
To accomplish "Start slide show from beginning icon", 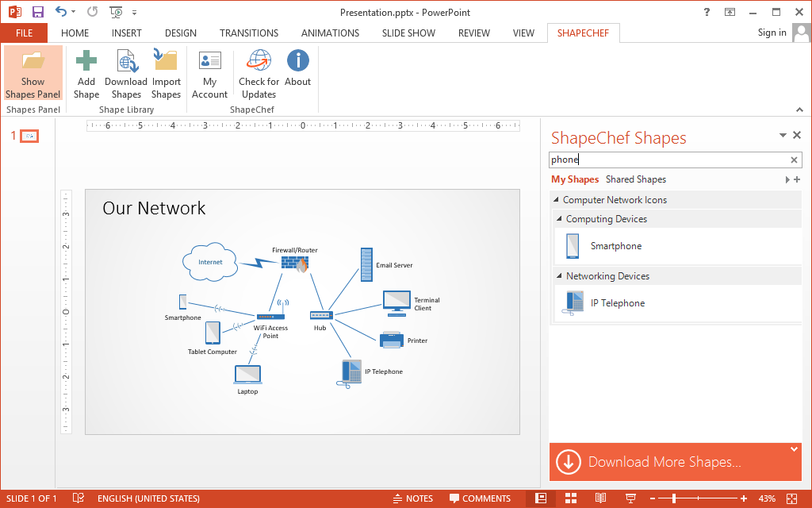I will coord(116,12).
